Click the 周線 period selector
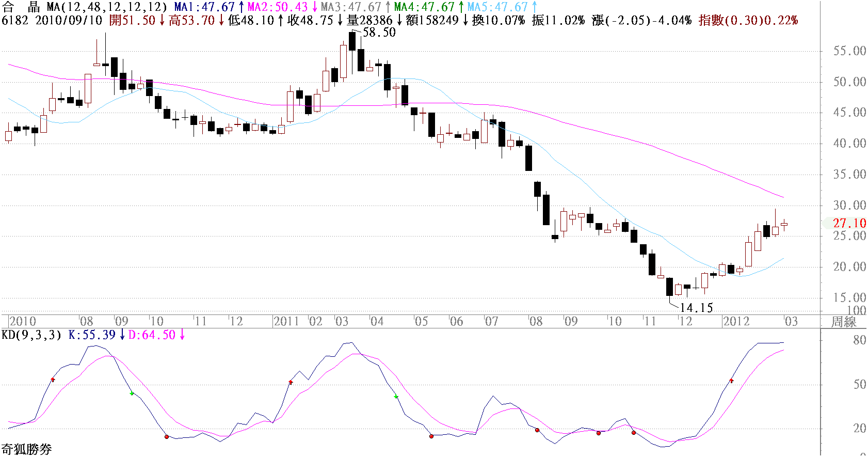 click(844, 322)
